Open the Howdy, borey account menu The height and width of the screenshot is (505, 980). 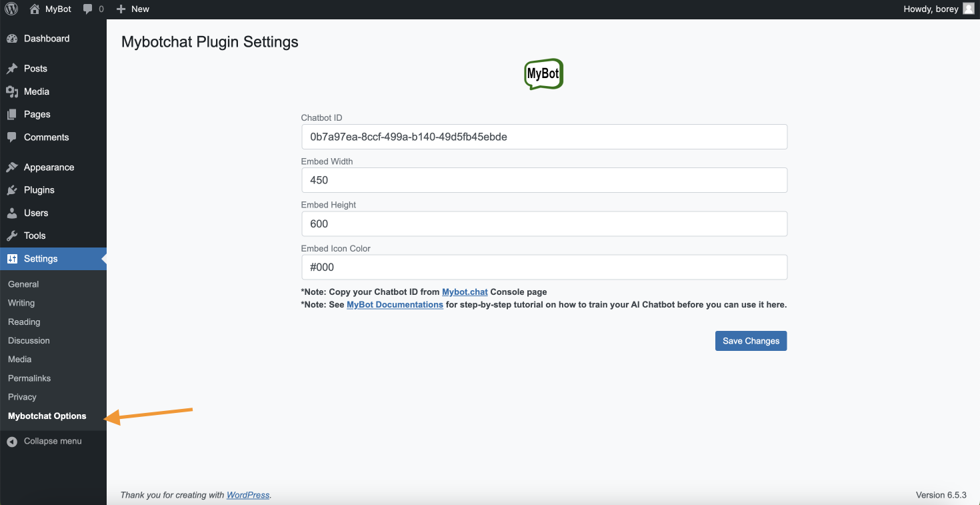(931, 9)
